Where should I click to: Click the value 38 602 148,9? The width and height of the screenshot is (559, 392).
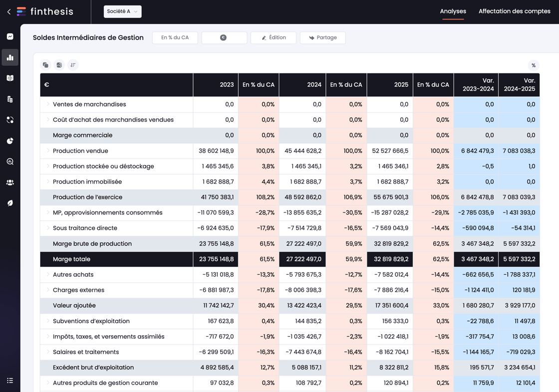[x=216, y=151]
